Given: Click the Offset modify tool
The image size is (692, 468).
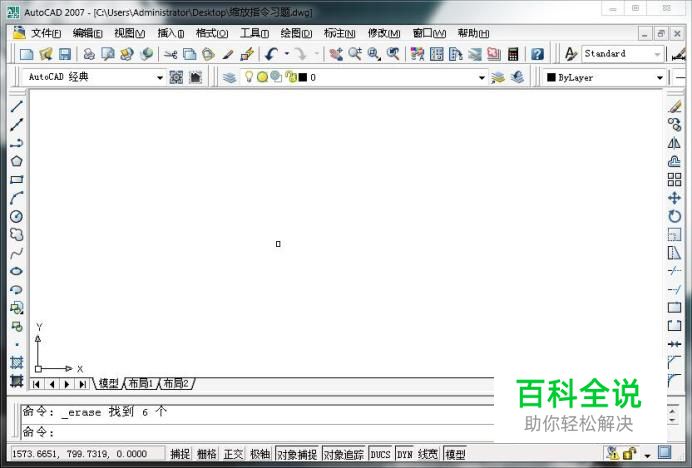Looking at the screenshot, I should tap(674, 161).
